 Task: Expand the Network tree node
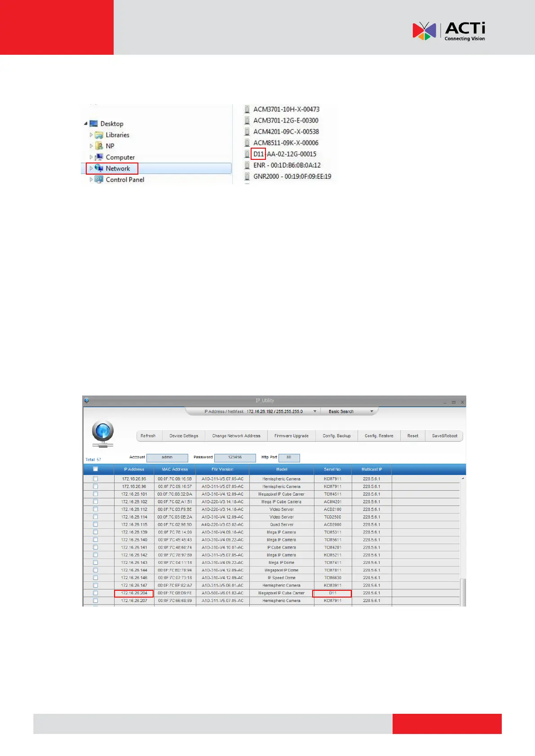(x=91, y=168)
